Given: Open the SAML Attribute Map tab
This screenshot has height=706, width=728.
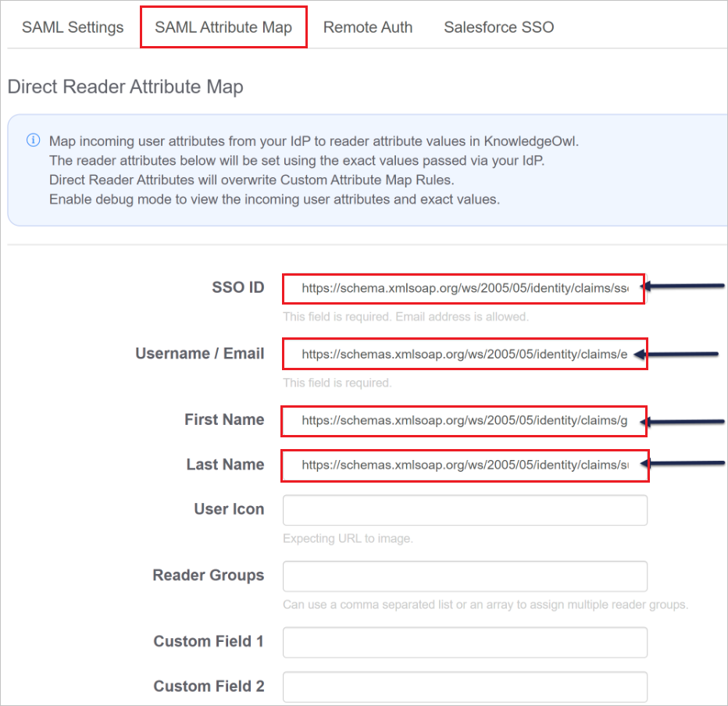Looking at the screenshot, I should pos(223,26).
